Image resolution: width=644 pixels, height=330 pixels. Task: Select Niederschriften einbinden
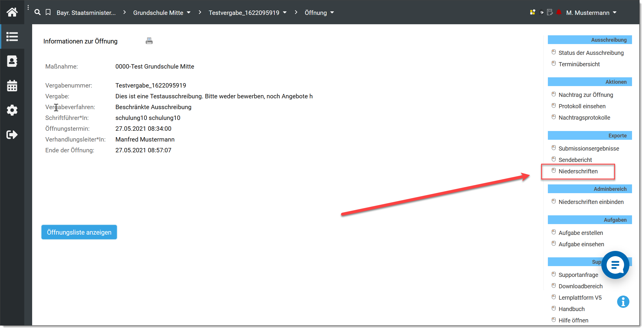tap(591, 202)
